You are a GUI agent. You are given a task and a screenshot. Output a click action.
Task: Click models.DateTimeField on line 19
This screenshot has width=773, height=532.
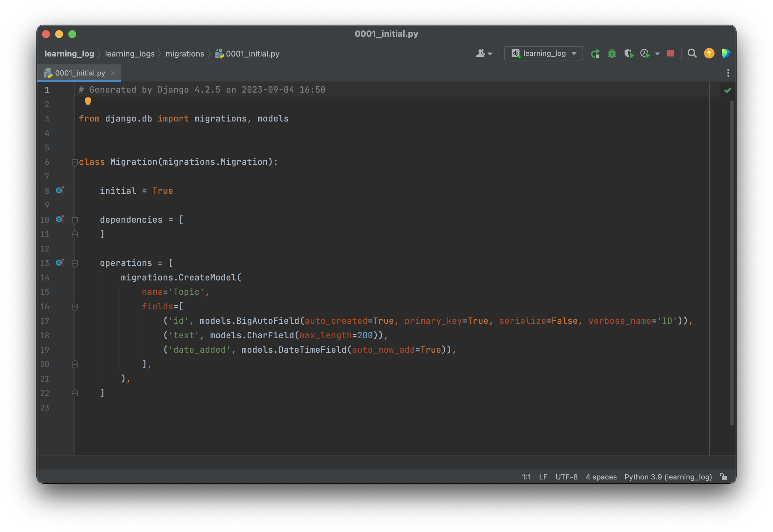[x=294, y=350]
